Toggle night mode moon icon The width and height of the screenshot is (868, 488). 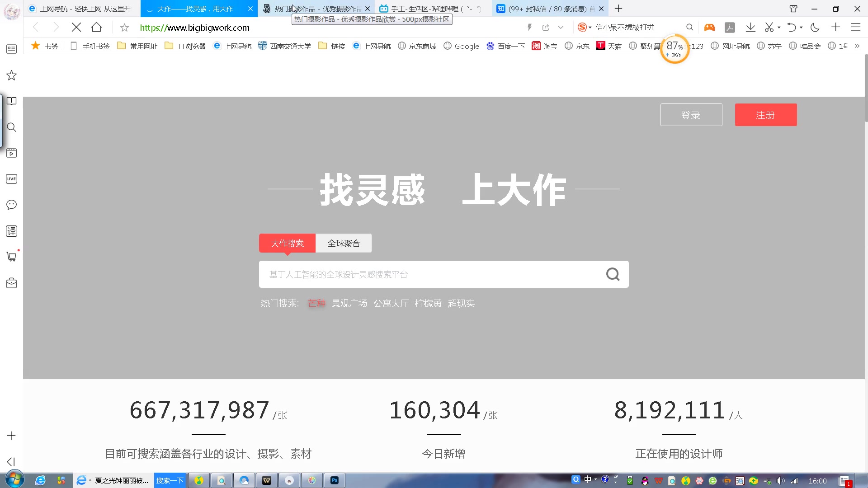point(815,27)
